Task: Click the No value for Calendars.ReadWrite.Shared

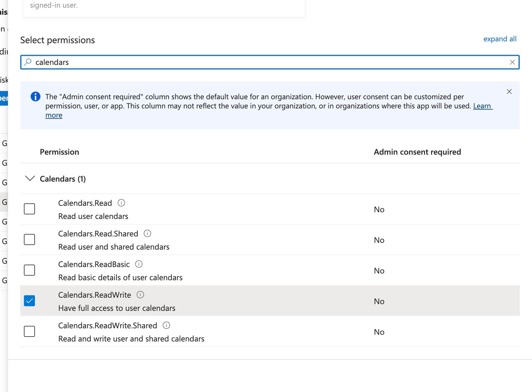Action: tap(379, 332)
